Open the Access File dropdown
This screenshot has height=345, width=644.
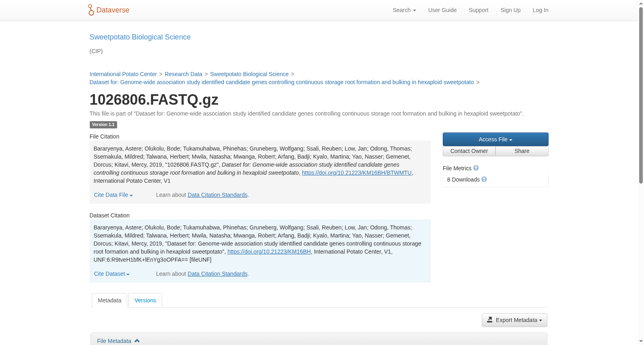(x=495, y=139)
